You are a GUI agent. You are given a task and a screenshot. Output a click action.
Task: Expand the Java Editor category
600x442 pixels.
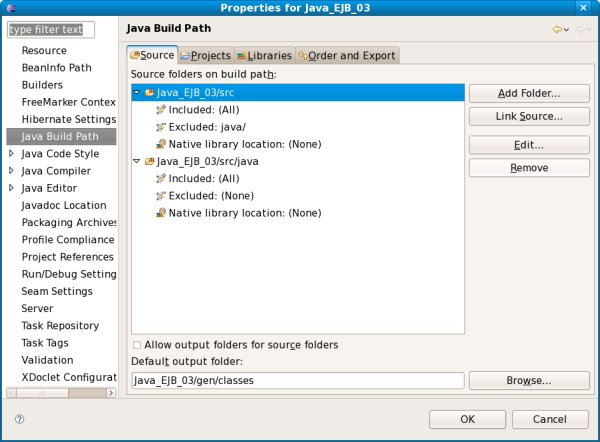click(11, 188)
